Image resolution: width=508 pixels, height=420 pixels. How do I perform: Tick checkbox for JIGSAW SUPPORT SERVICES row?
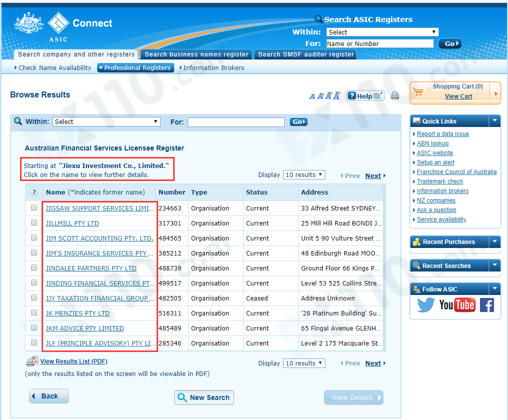point(34,207)
